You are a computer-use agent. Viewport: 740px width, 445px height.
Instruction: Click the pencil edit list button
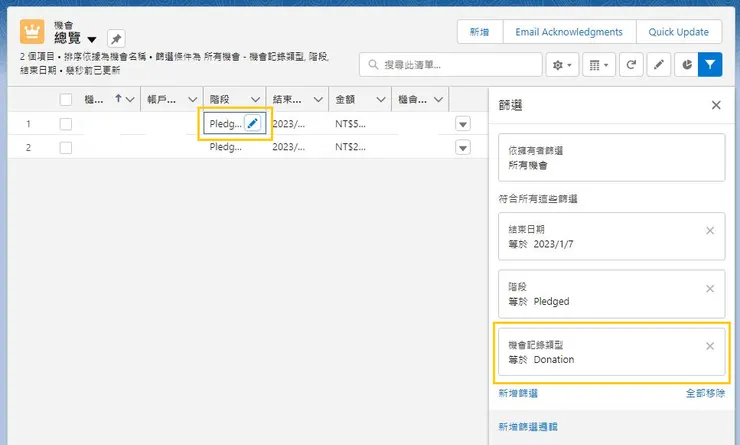(x=659, y=65)
